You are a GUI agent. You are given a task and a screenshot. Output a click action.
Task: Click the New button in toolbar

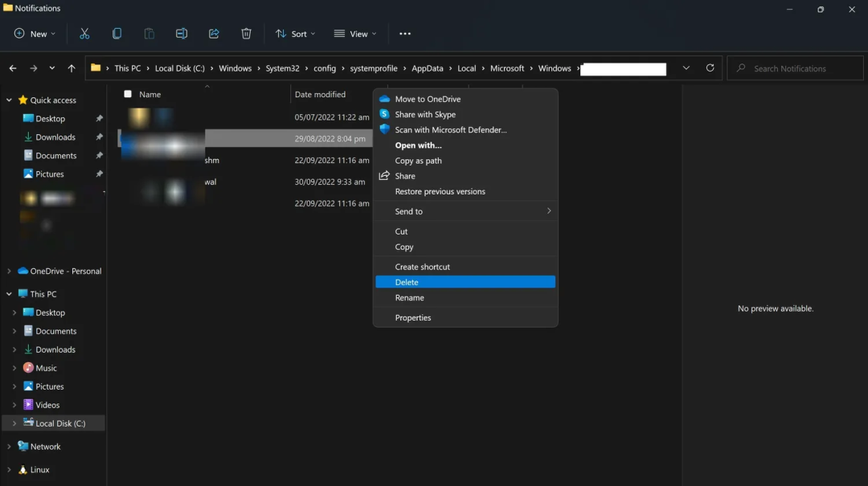coord(35,34)
